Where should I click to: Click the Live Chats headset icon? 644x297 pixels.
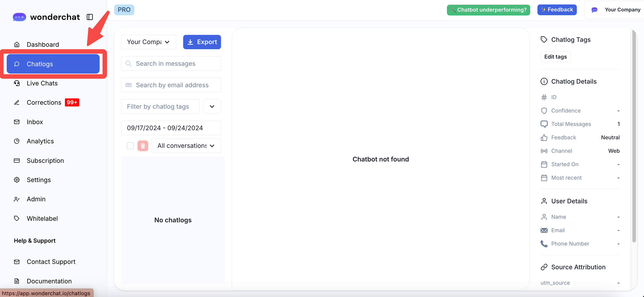click(x=17, y=83)
